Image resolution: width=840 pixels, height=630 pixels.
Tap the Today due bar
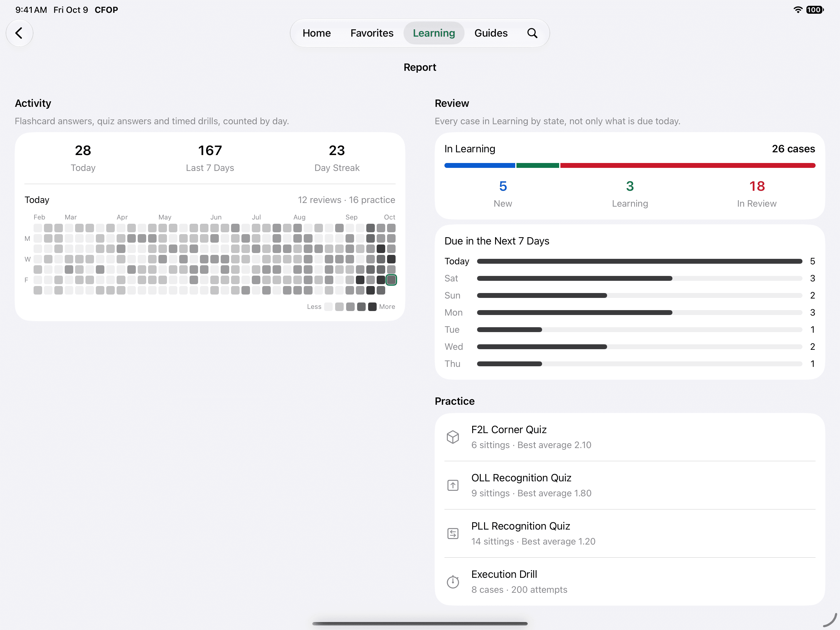(x=639, y=261)
